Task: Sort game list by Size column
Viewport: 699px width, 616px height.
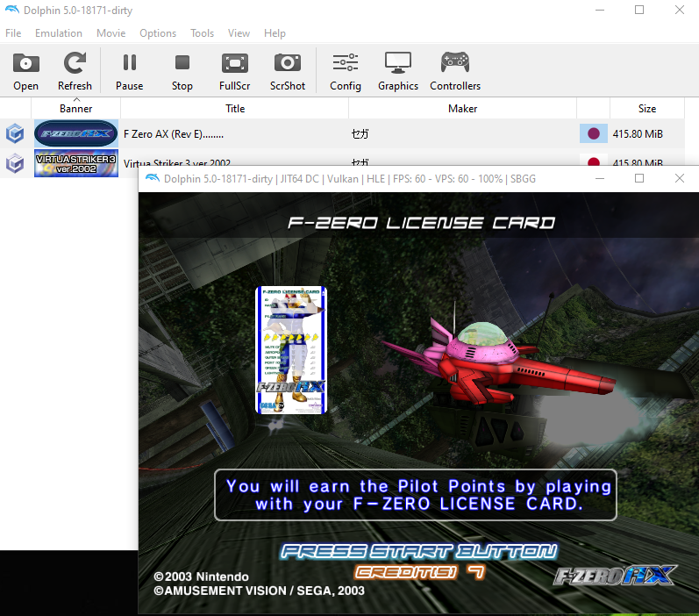Action: (x=647, y=109)
